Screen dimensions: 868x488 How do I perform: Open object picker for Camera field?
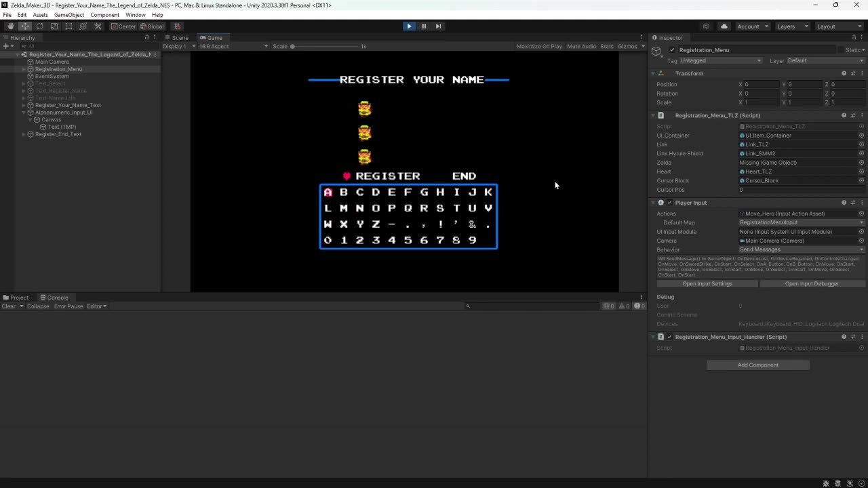pos(861,241)
